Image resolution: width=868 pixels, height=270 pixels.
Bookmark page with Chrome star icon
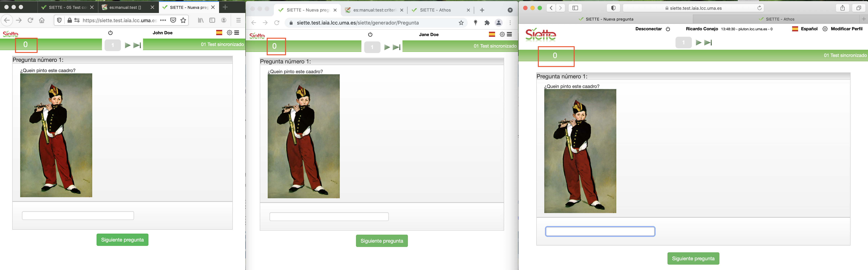pos(461,23)
